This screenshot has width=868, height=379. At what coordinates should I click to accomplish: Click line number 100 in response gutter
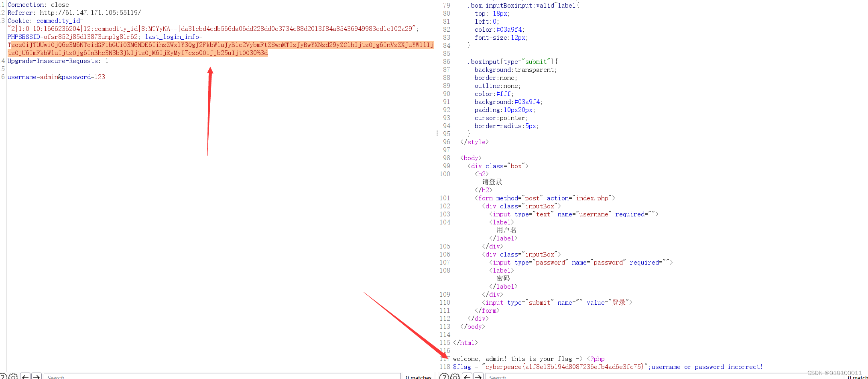[445, 174]
